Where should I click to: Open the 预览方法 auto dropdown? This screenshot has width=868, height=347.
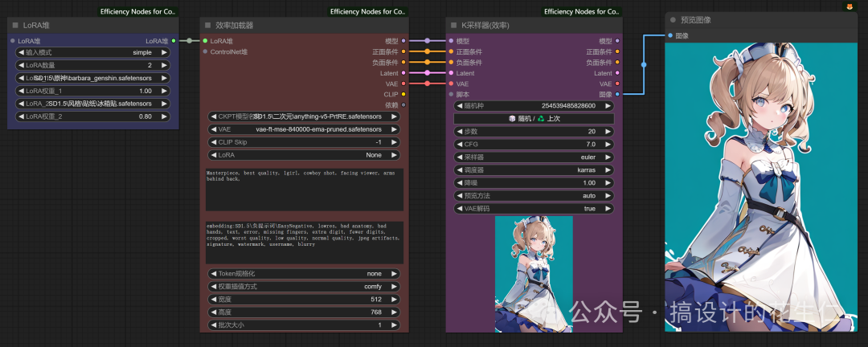pyautogui.click(x=534, y=196)
